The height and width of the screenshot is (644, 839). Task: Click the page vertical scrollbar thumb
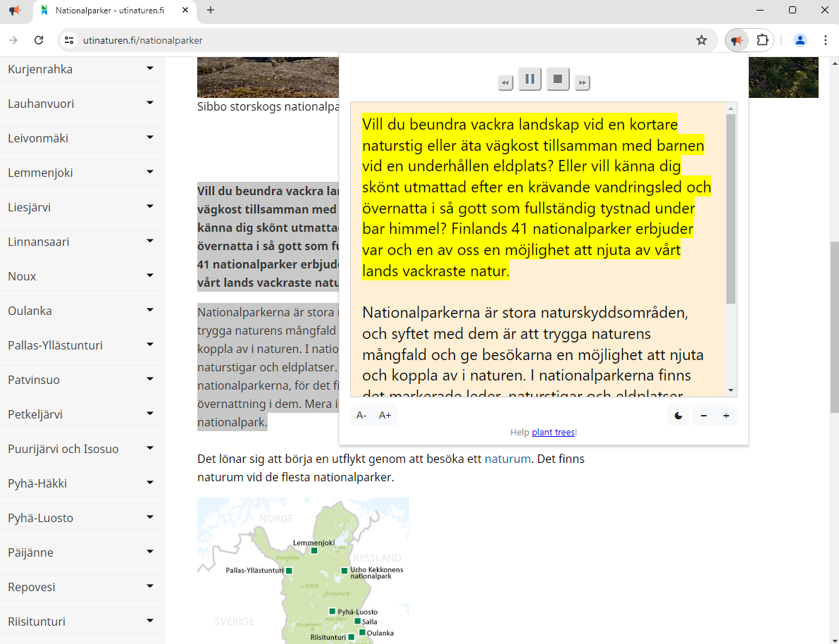pos(834,326)
